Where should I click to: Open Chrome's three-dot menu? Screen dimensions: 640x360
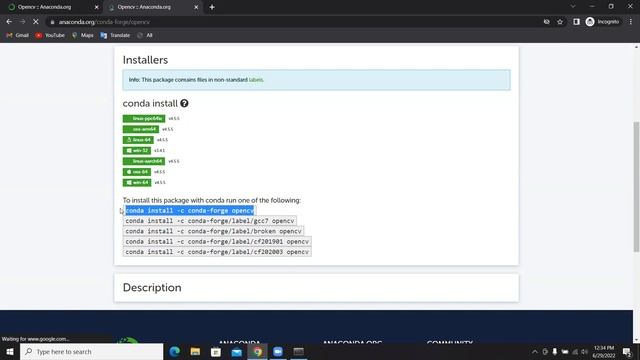click(x=631, y=22)
